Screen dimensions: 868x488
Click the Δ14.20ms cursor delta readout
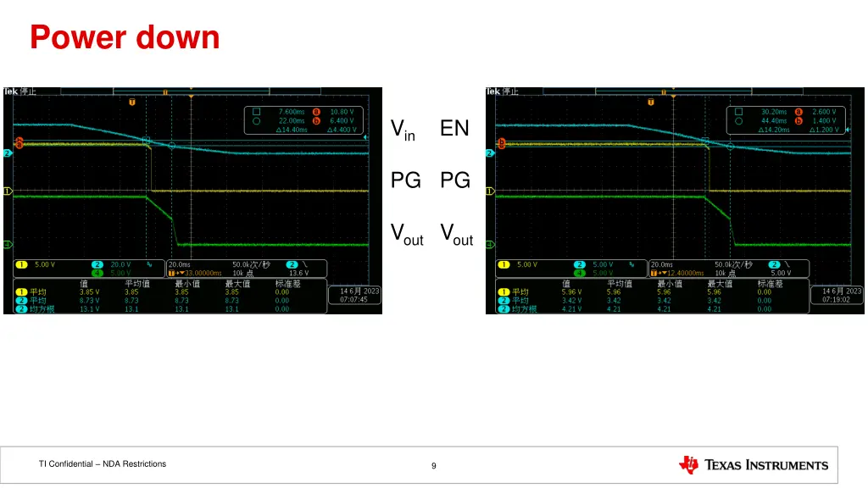[x=774, y=130]
